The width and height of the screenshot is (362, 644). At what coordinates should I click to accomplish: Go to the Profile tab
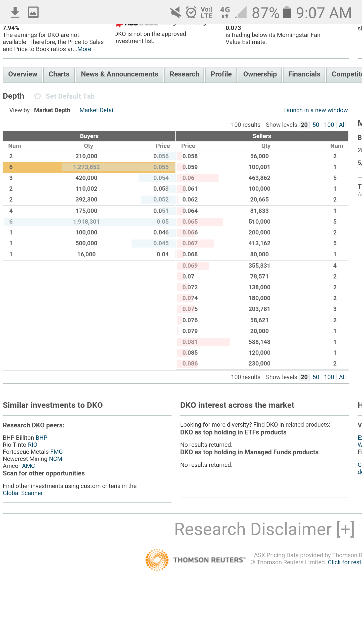221,74
